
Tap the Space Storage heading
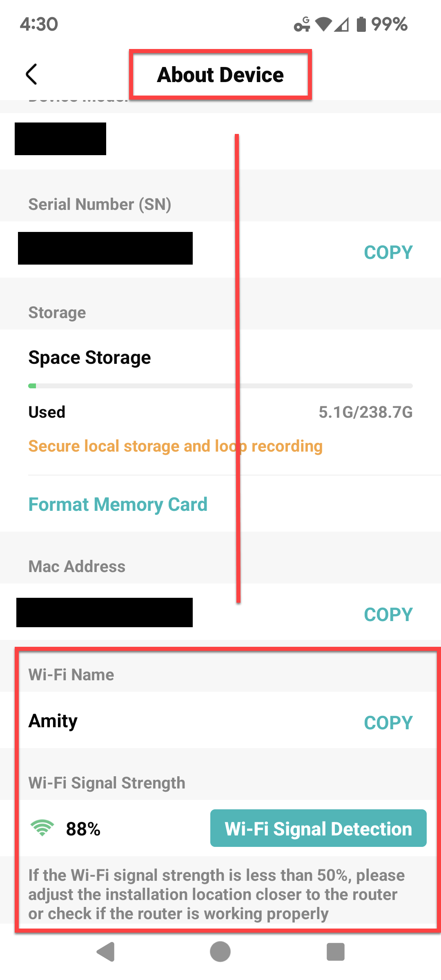tap(89, 358)
